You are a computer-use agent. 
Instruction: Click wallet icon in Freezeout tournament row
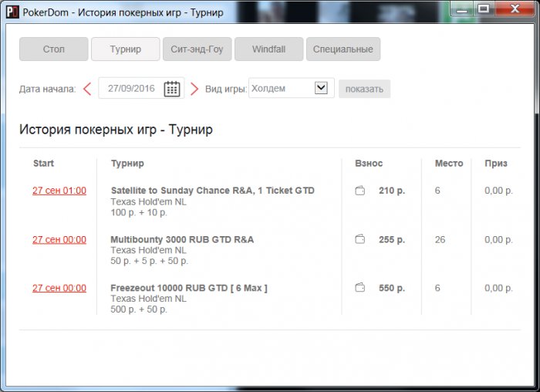360,287
